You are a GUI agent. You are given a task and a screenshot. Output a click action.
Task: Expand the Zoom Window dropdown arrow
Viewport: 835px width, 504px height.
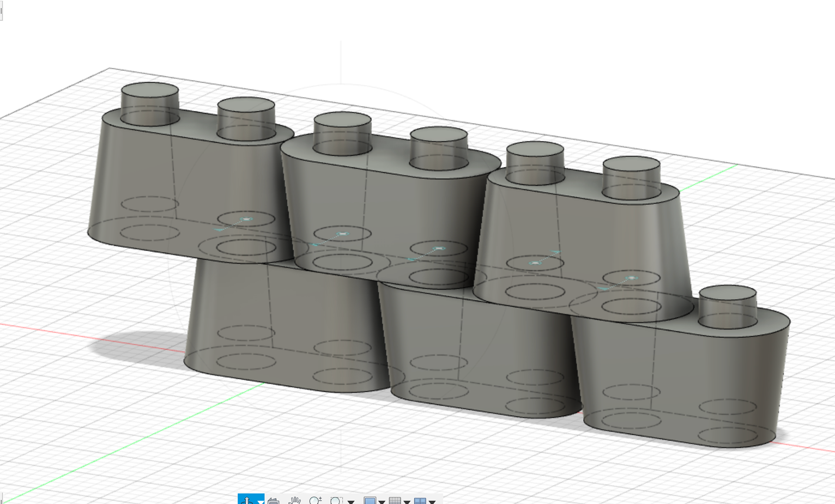coord(351,502)
